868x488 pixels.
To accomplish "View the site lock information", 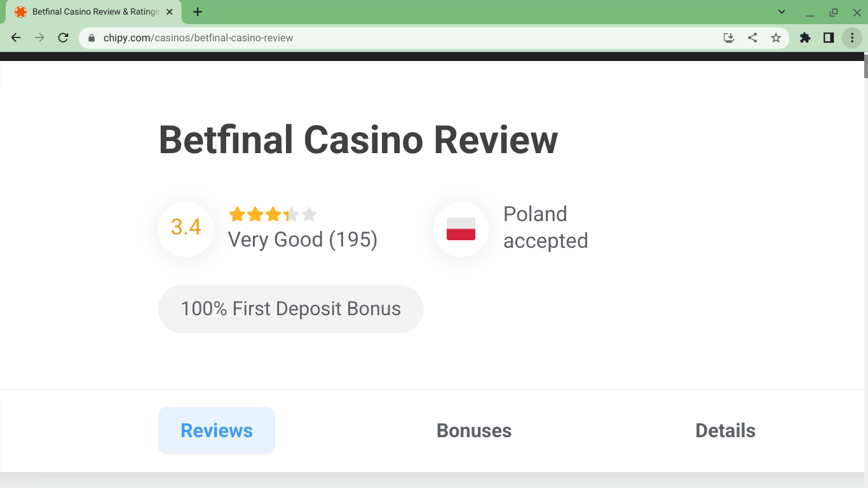I will click(x=92, y=38).
